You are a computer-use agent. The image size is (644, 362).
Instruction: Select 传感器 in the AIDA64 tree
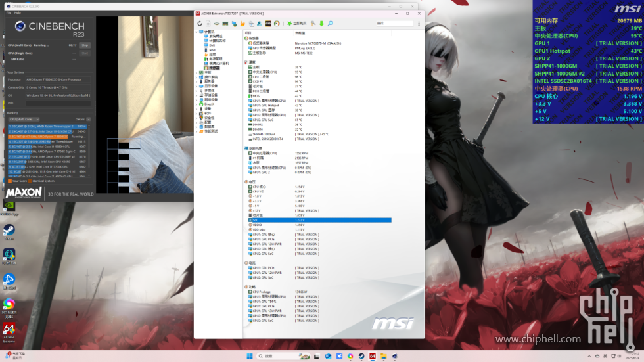coord(212,68)
